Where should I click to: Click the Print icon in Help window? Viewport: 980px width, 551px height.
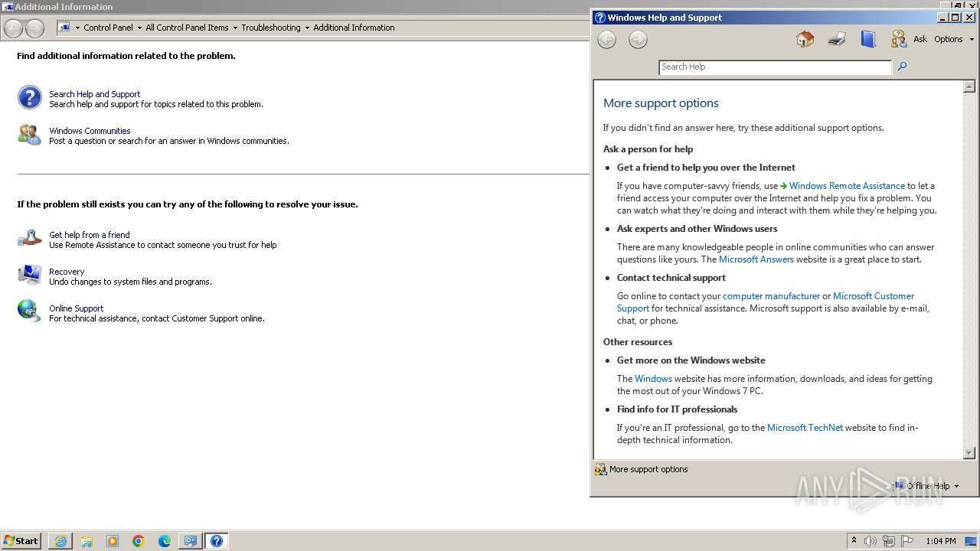[x=837, y=39]
